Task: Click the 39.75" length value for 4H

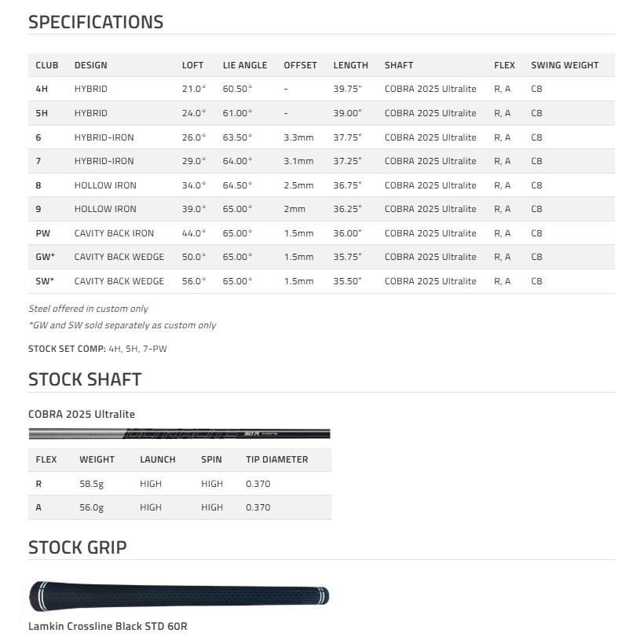Action: pos(347,89)
